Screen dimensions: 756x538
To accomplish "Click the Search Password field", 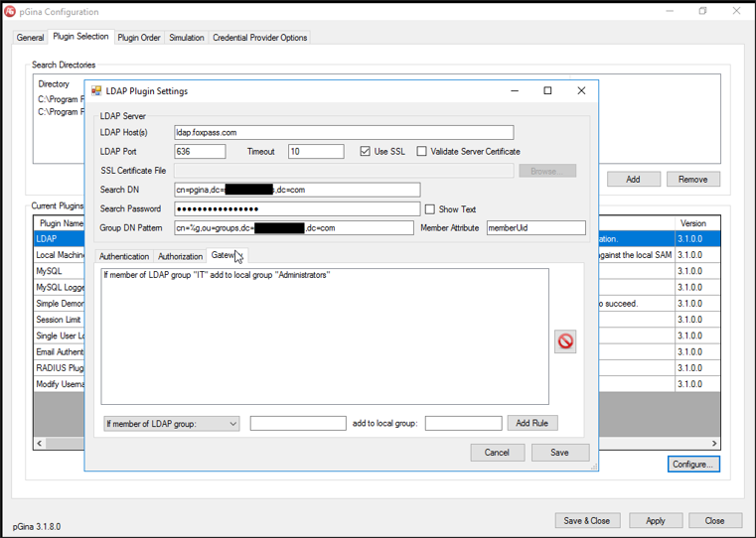I will pos(297,208).
